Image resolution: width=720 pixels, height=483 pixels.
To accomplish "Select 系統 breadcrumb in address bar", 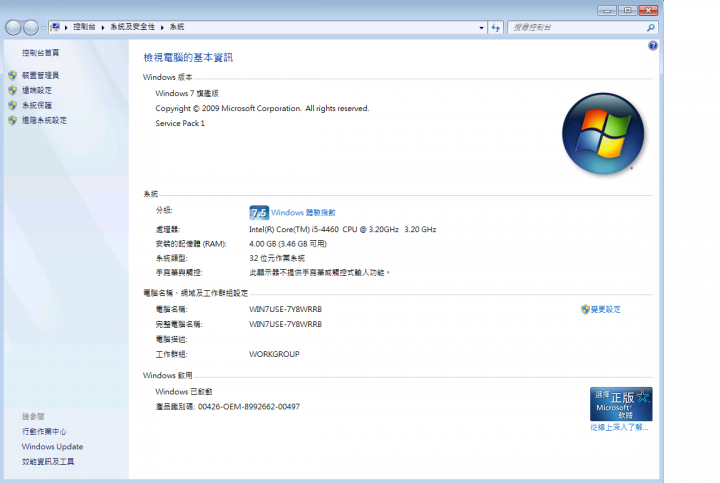I will coord(177,27).
